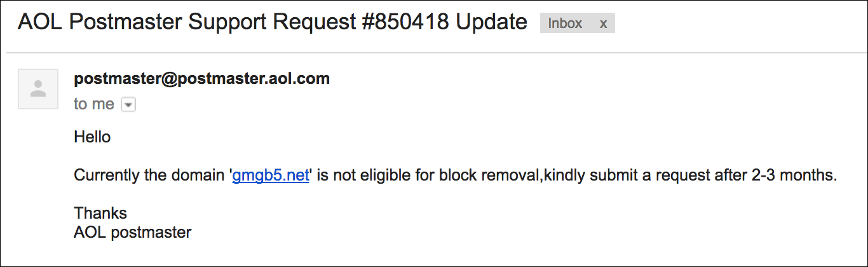868x267 pixels.
Task: Click the "Thanks" closing line
Action: [x=100, y=213]
